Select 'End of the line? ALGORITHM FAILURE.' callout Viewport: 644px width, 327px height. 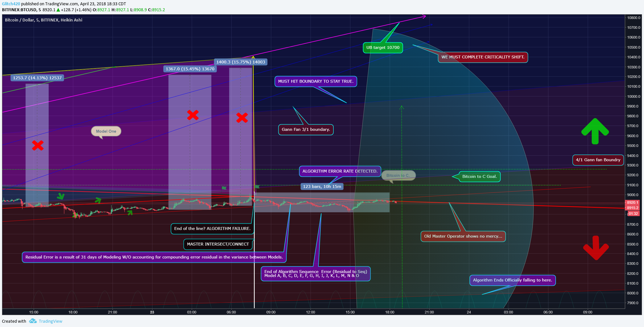pyautogui.click(x=212, y=229)
